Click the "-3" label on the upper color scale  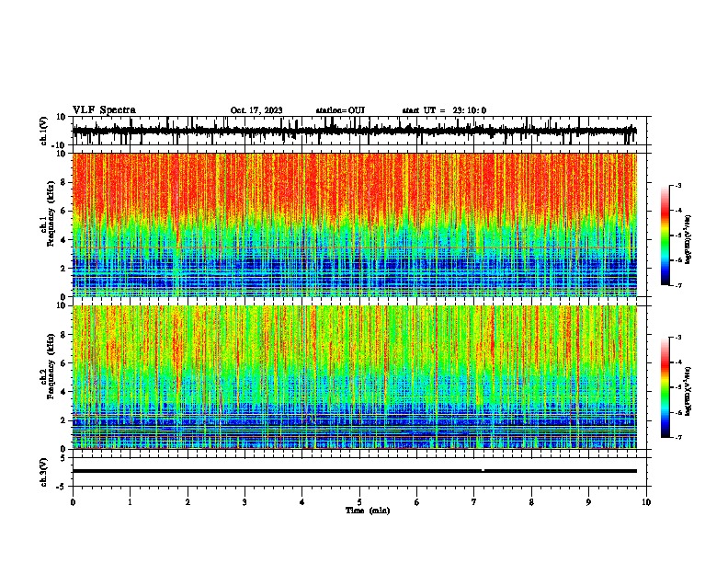pyautogui.click(x=677, y=185)
